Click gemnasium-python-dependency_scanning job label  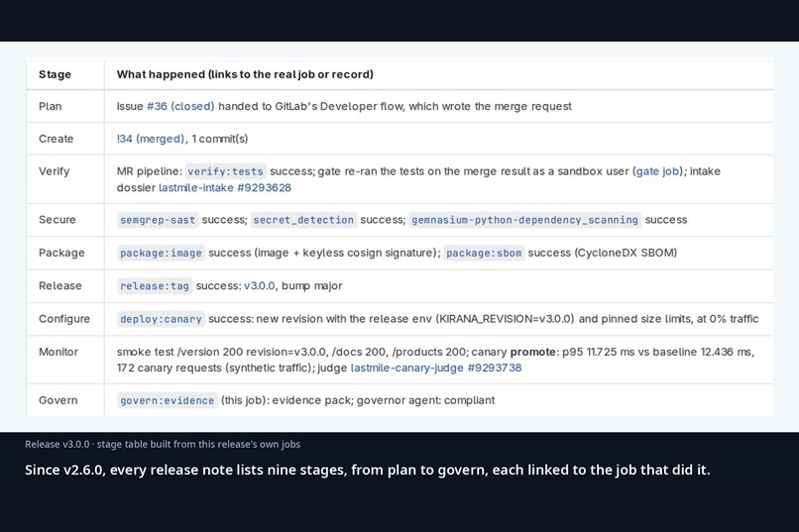click(524, 220)
